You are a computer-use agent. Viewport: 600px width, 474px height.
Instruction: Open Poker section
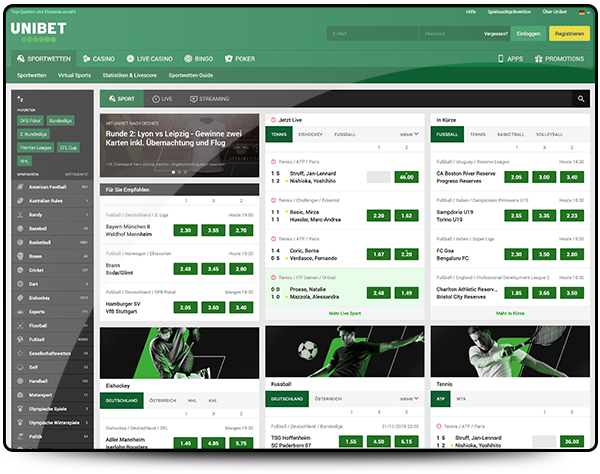pyautogui.click(x=240, y=59)
